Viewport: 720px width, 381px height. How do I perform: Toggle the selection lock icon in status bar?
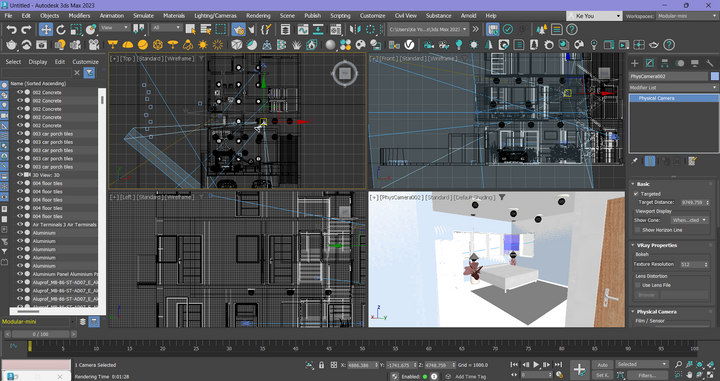coord(321,365)
